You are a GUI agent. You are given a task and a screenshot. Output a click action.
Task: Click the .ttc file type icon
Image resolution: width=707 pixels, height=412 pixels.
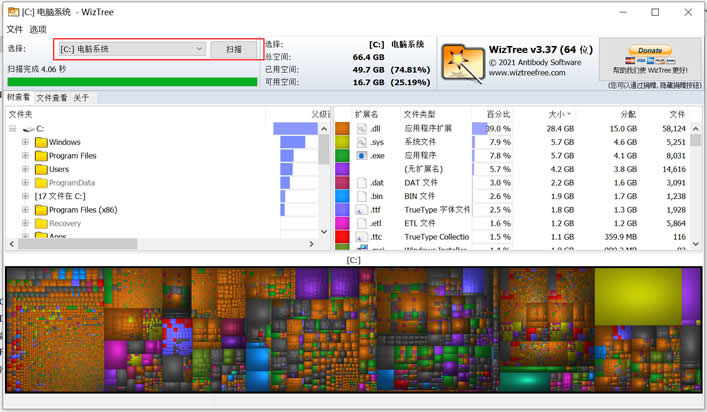[362, 237]
